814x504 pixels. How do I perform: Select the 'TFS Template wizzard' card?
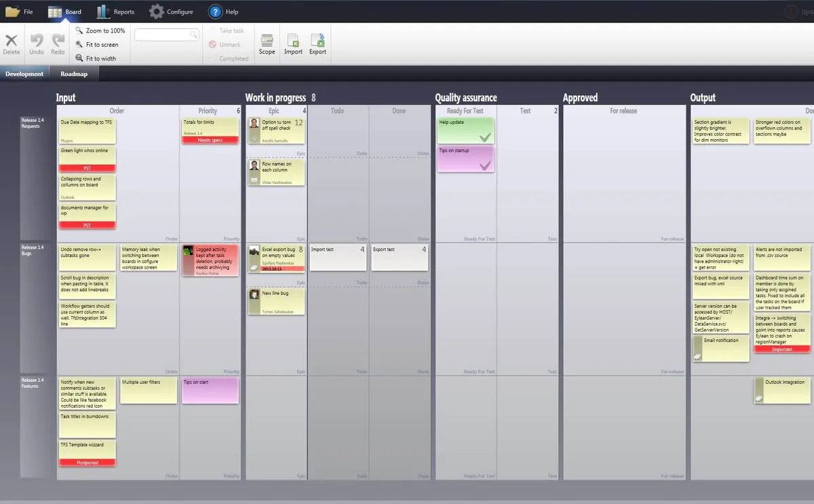(x=88, y=453)
